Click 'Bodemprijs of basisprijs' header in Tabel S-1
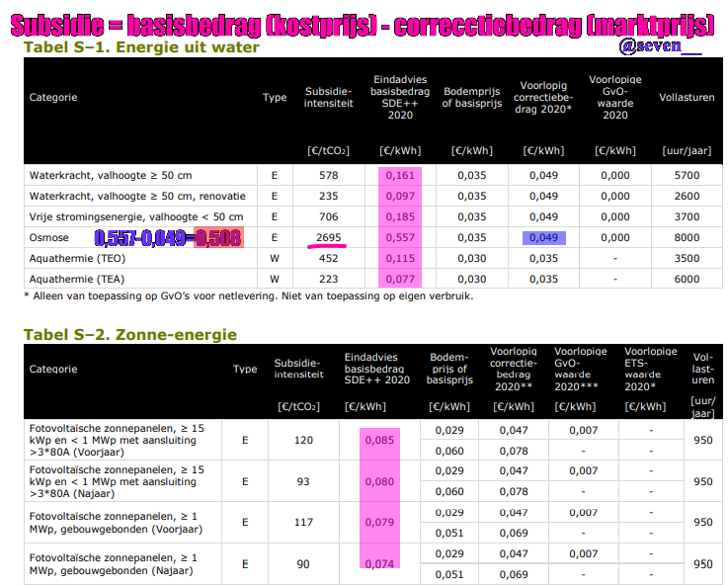The width and height of the screenshot is (728, 585). point(472,98)
